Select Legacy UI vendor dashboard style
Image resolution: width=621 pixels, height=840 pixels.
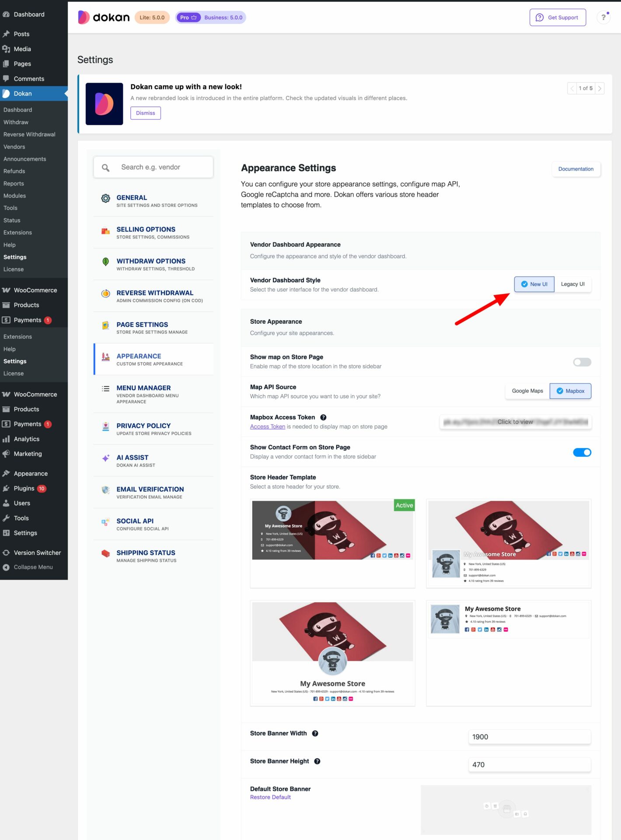[x=573, y=284]
